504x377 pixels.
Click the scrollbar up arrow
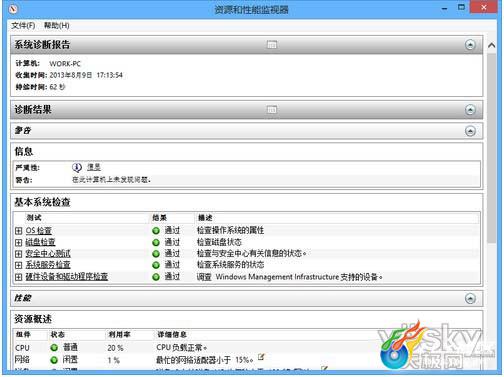coord(491,45)
